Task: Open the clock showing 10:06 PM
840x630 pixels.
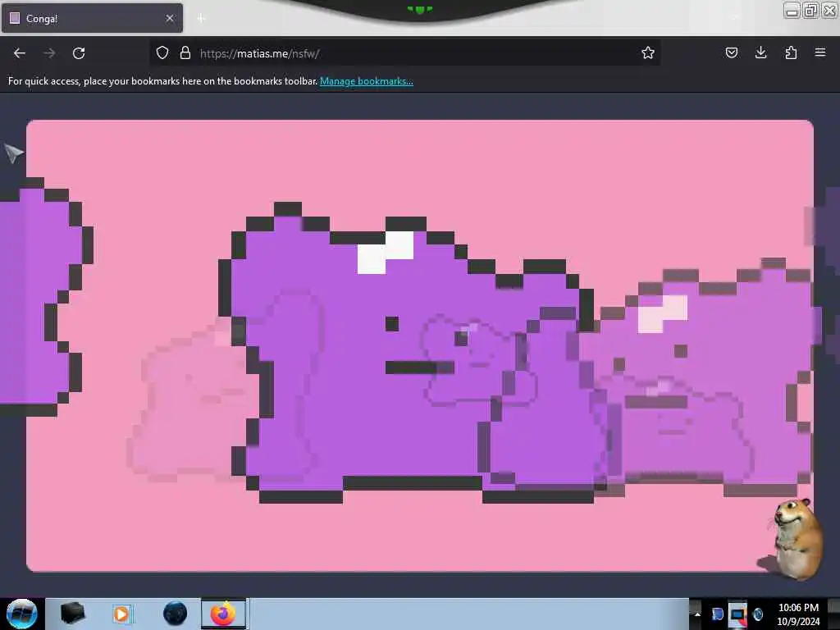Action: 798,614
